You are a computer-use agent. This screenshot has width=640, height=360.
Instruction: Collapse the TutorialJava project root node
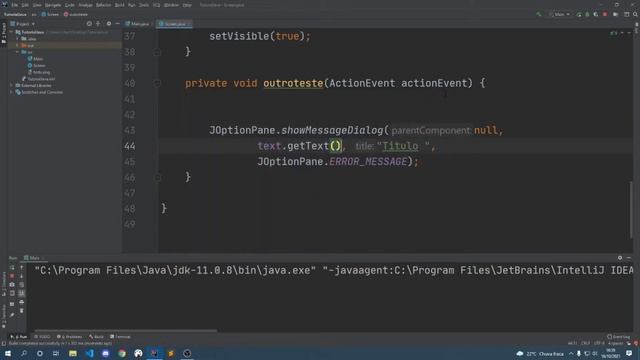coord(11,32)
